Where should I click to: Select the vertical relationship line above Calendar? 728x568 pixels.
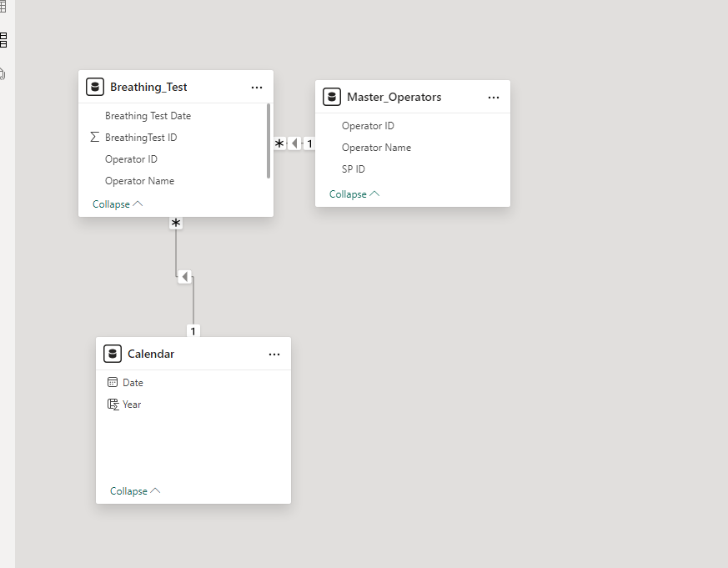(x=193, y=302)
